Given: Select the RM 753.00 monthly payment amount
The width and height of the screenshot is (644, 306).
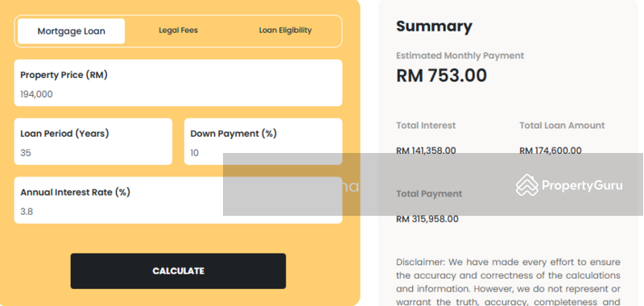Looking at the screenshot, I should click(441, 76).
